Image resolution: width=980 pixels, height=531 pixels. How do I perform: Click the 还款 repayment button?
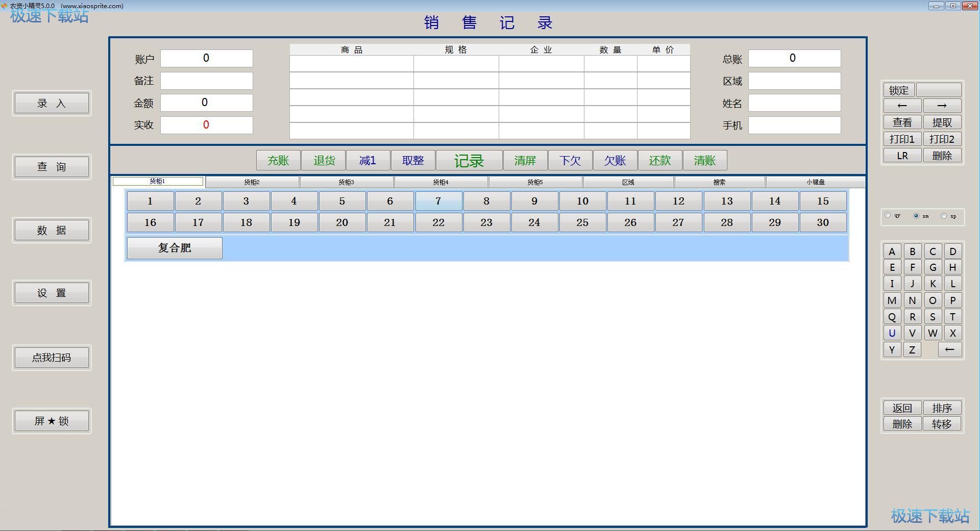point(660,161)
